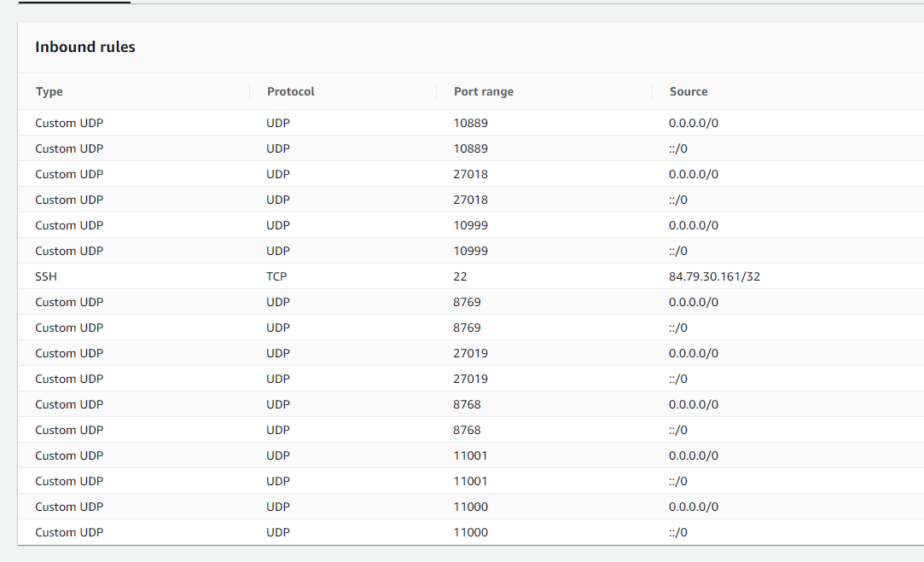Image resolution: width=924 pixels, height=562 pixels.
Task: Click port 10889 in the 0.0.0.0/0 row
Action: click(x=470, y=123)
